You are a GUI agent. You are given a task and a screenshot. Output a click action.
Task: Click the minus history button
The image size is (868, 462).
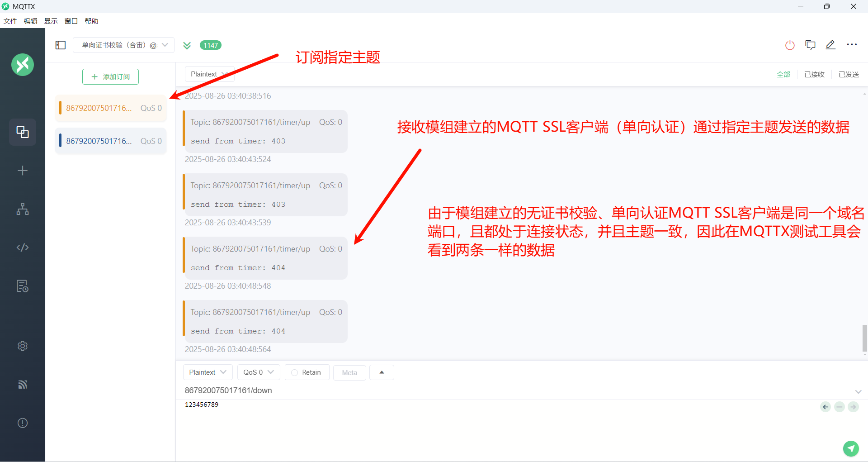pyautogui.click(x=840, y=407)
